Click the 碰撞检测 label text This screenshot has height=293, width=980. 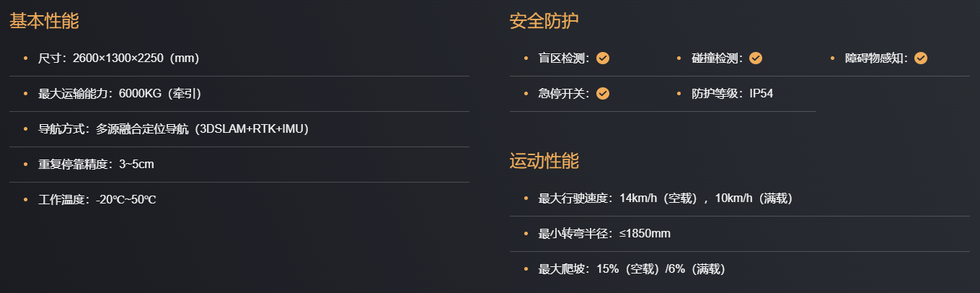[x=717, y=58]
